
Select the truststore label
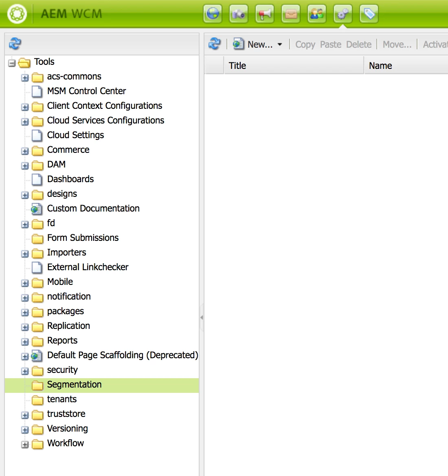(x=66, y=414)
